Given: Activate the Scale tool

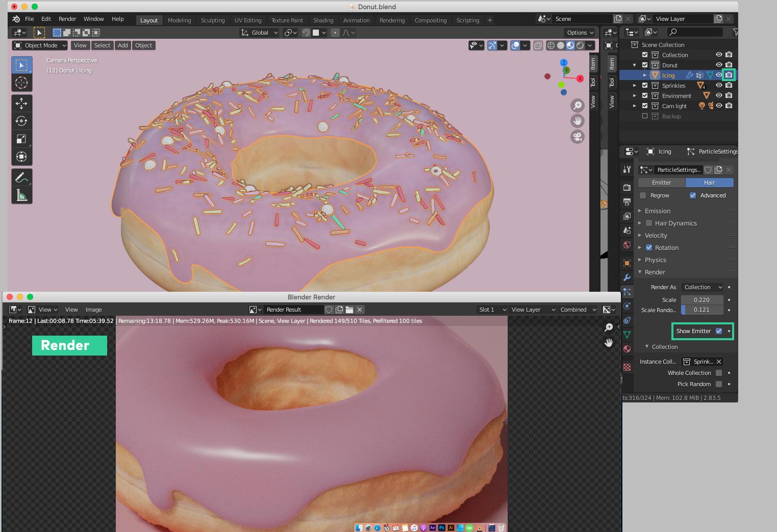Looking at the screenshot, I should coord(21,139).
